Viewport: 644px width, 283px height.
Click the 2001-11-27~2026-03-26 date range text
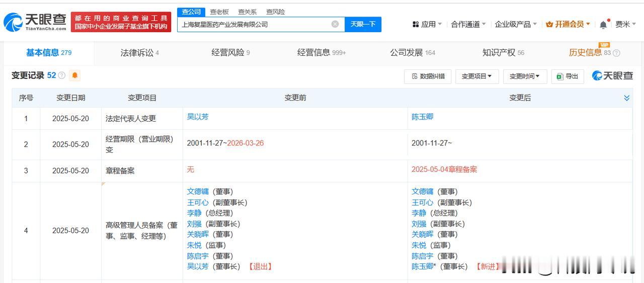click(225, 143)
